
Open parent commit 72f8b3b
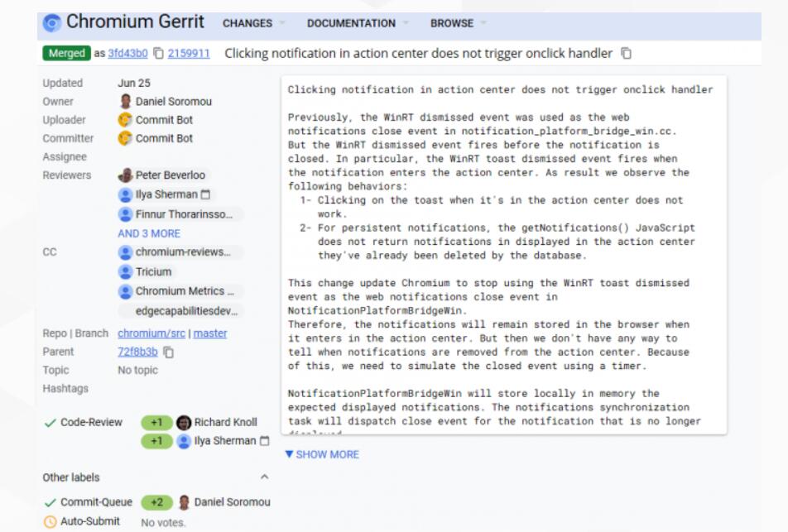point(137,352)
